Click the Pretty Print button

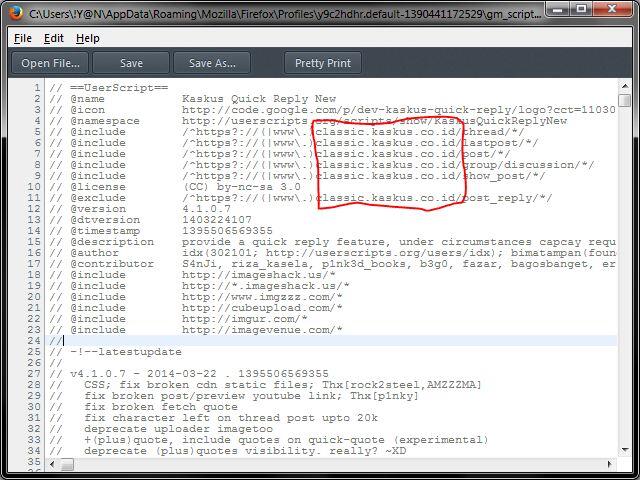tap(323, 63)
